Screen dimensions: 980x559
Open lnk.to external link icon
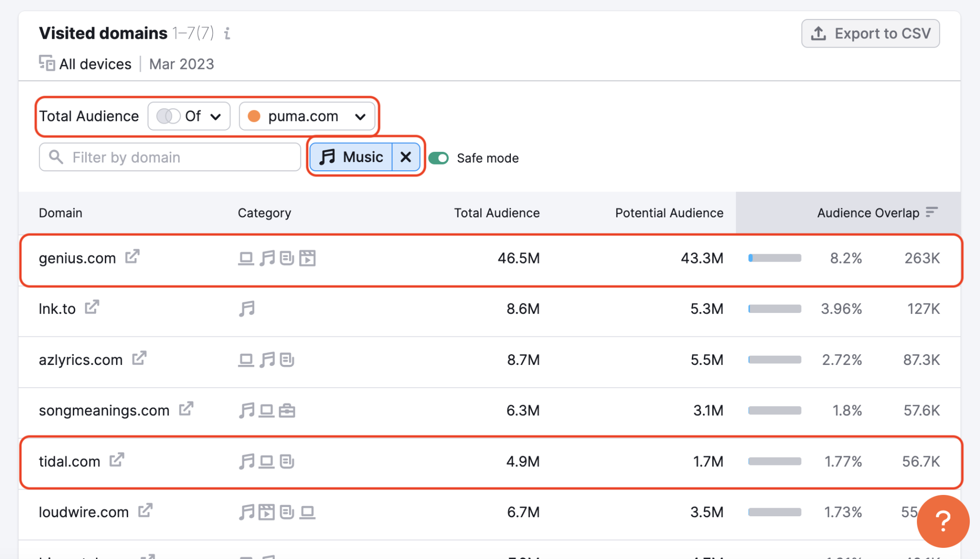pyautogui.click(x=92, y=307)
